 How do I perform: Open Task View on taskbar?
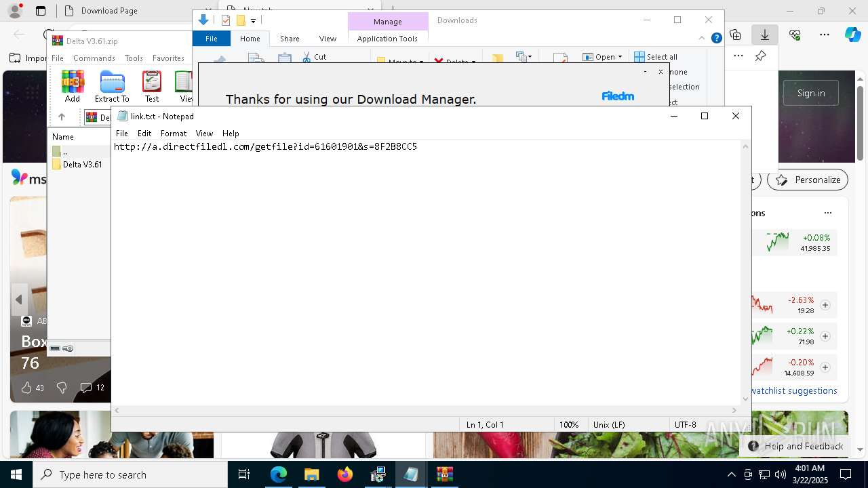coord(244,474)
